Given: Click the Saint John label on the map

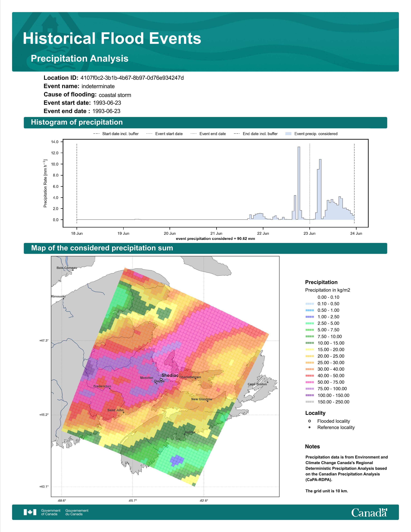Looking at the screenshot, I should [x=115, y=410].
